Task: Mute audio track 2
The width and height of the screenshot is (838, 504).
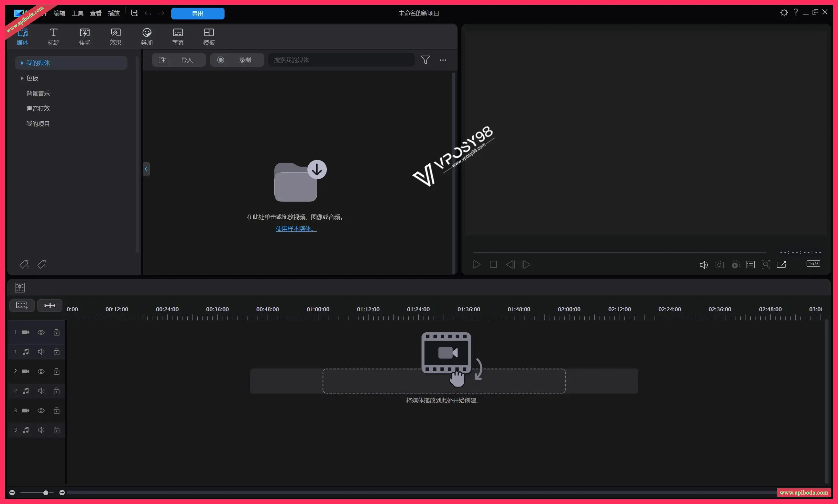Action: tap(41, 390)
